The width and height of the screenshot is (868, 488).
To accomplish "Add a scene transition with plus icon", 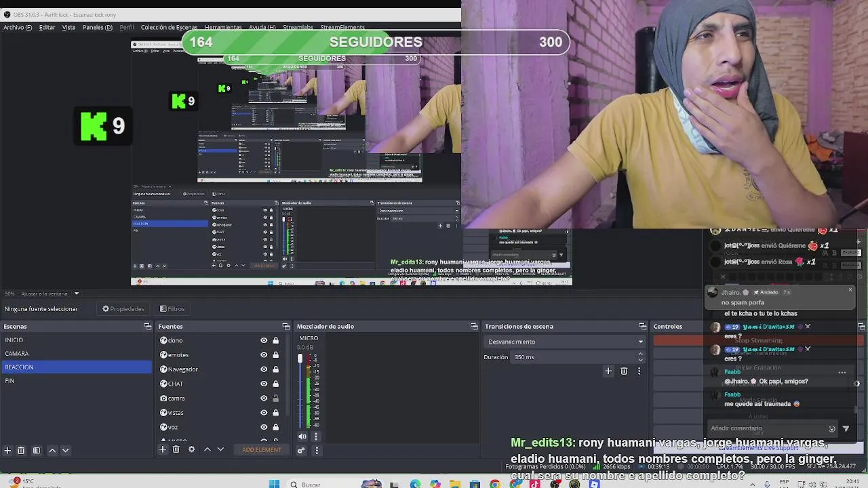I will pyautogui.click(x=608, y=371).
